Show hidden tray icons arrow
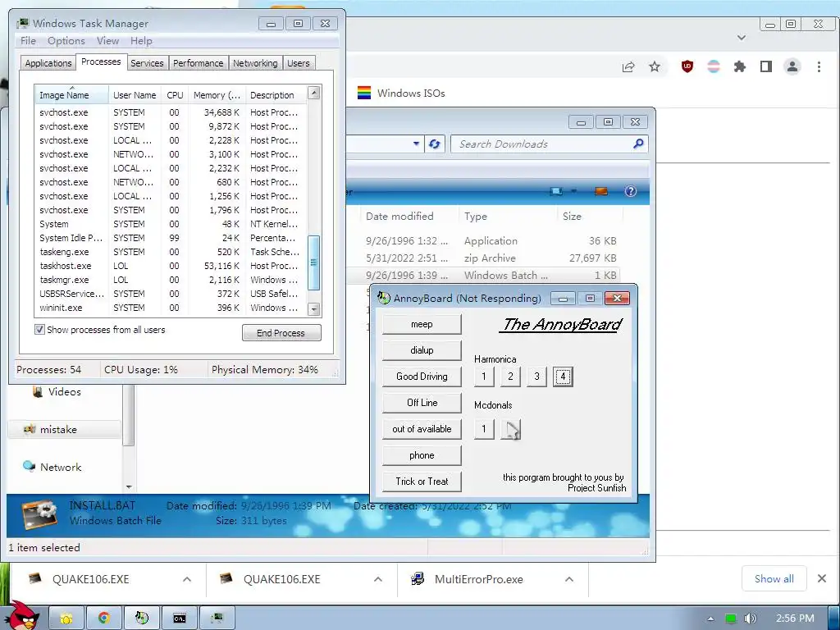The image size is (840, 630). click(710, 619)
